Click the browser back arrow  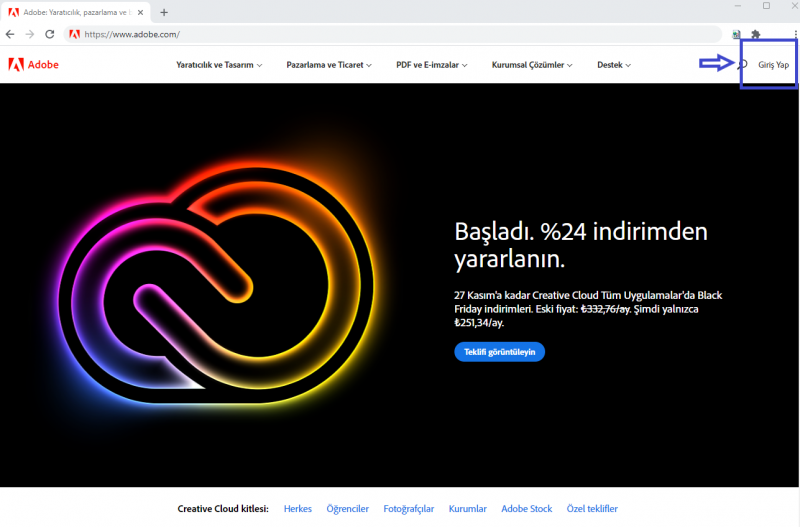(10, 34)
